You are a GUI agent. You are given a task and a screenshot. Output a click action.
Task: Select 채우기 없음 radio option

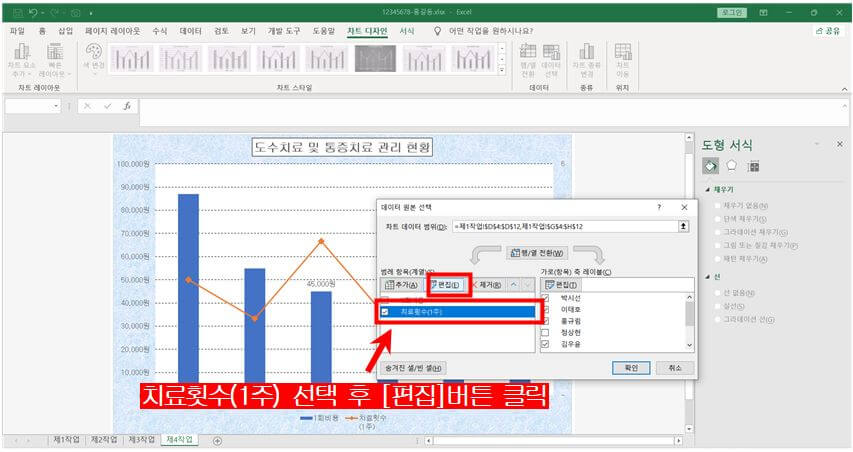pyautogui.click(x=718, y=206)
